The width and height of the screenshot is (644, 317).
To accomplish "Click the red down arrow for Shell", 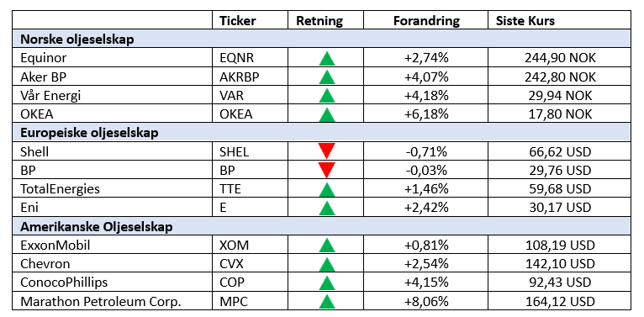I will tap(327, 151).
